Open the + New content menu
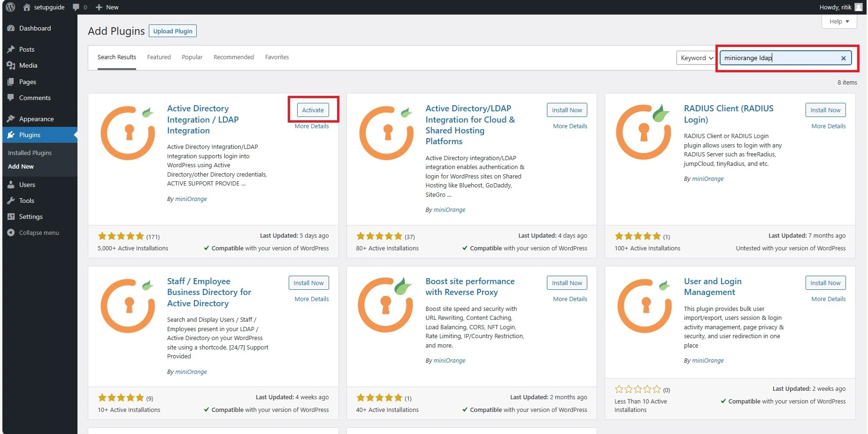This screenshot has height=434, width=868. point(107,7)
